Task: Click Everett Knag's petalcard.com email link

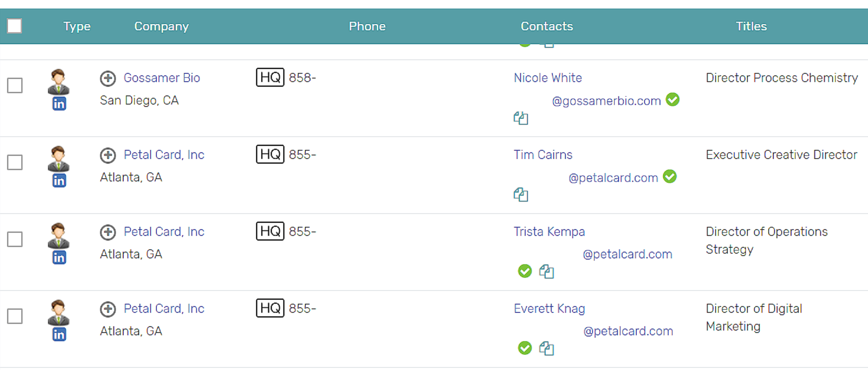Action: pyautogui.click(x=628, y=331)
